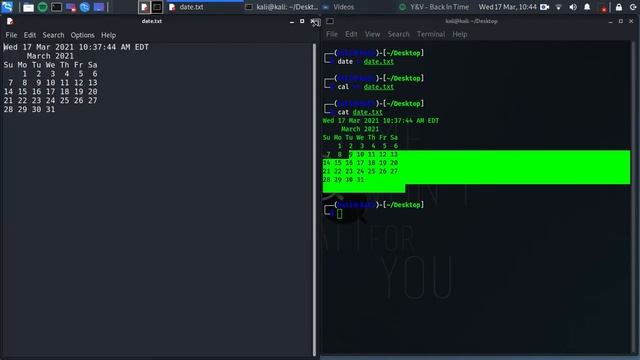The image size is (640, 360).
Task: Click the red recording indicator tray icon
Action: pyautogui.click(x=604, y=8)
